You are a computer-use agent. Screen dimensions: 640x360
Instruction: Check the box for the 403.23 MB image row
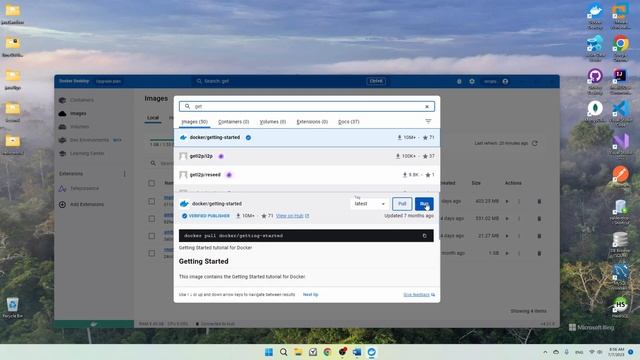(152, 202)
